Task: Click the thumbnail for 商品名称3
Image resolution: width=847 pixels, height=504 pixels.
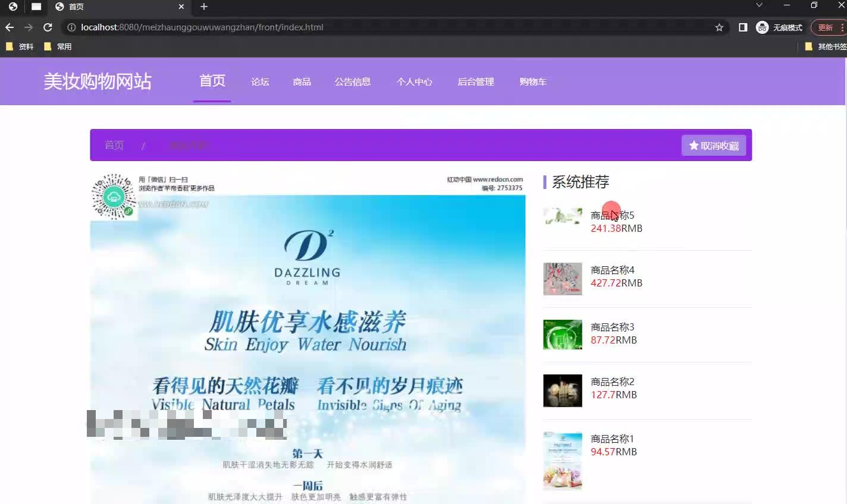Action: (563, 335)
